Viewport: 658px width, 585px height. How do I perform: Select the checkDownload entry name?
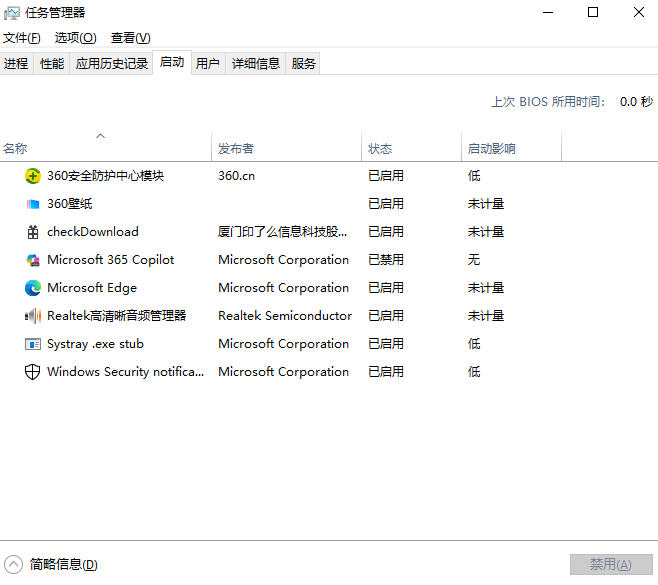(x=93, y=232)
